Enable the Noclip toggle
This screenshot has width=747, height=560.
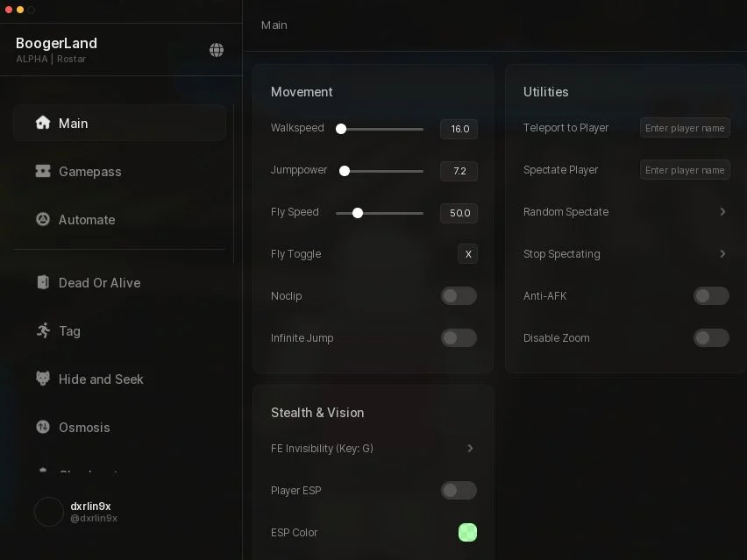click(459, 295)
